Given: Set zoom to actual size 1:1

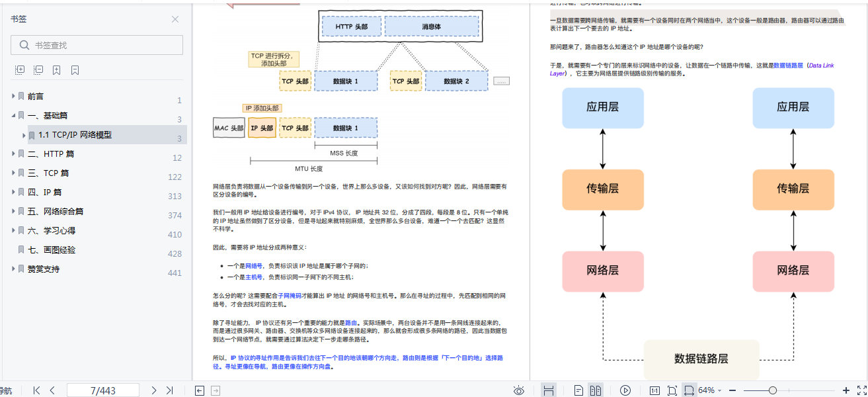Looking at the screenshot, I should point(654,390).
